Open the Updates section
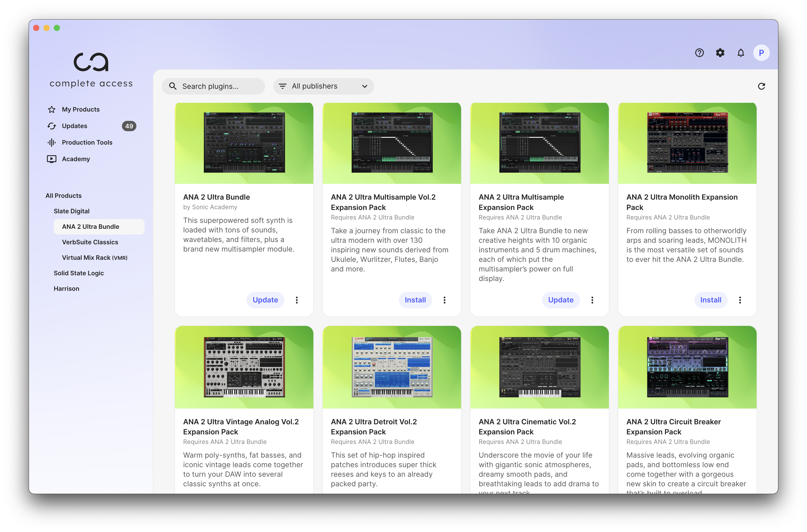This screenshot has height=532, width=807. (x=74, y=126)
